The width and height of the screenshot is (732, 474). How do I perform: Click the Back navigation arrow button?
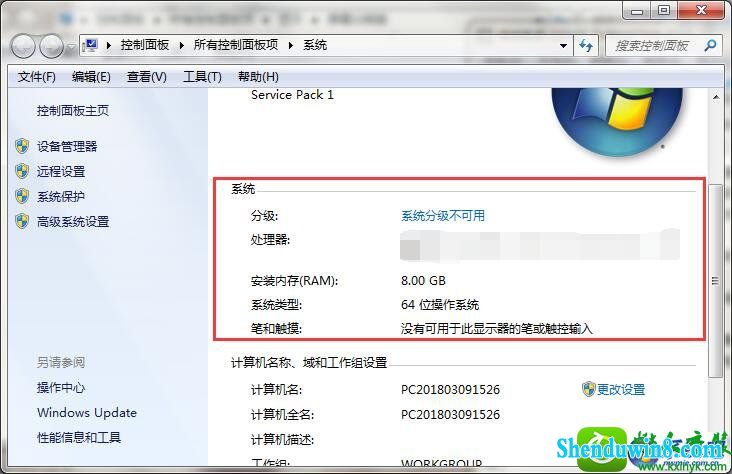point(23,46)
